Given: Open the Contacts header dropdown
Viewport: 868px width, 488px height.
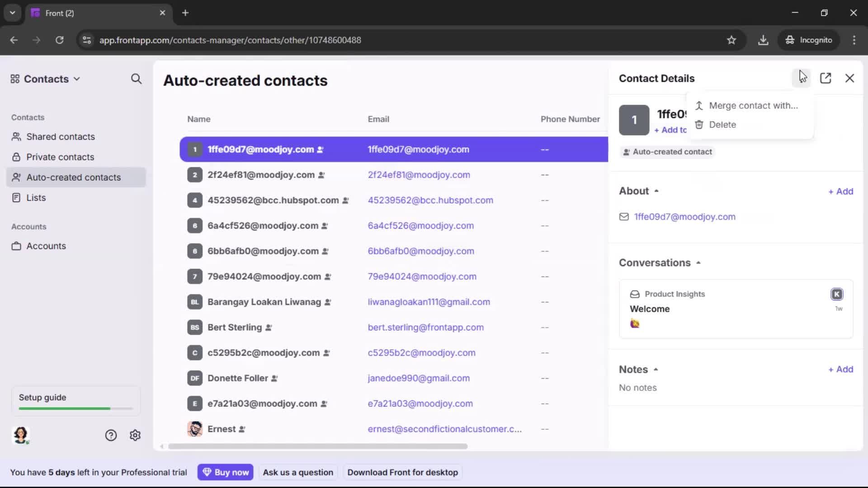Looking at the screenshot, I should pos(76,79).
